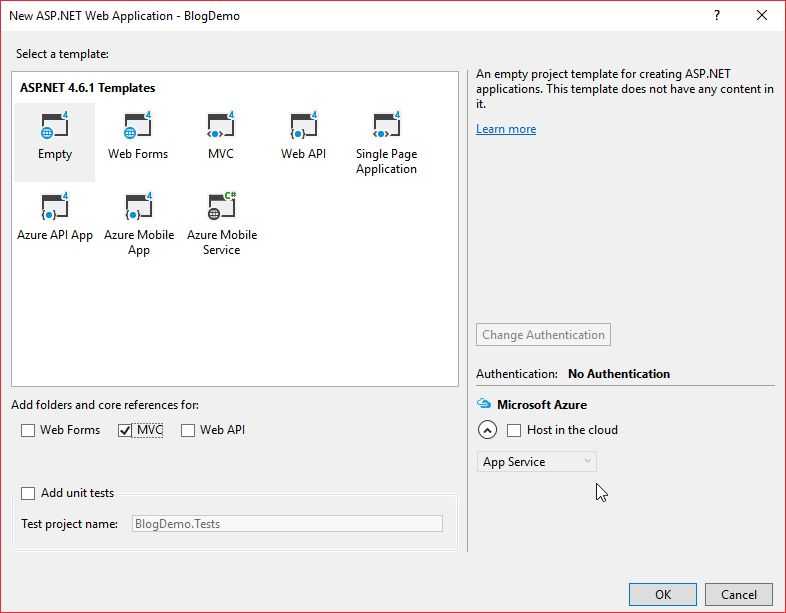
Task: Enable the Web Forms references checkbox
Action: (28, 430)
